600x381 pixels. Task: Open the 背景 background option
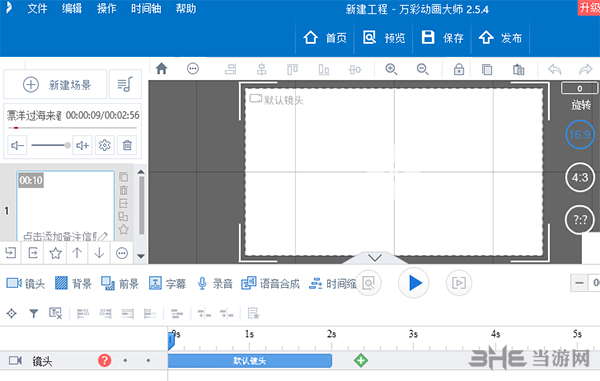pos(73,283)
